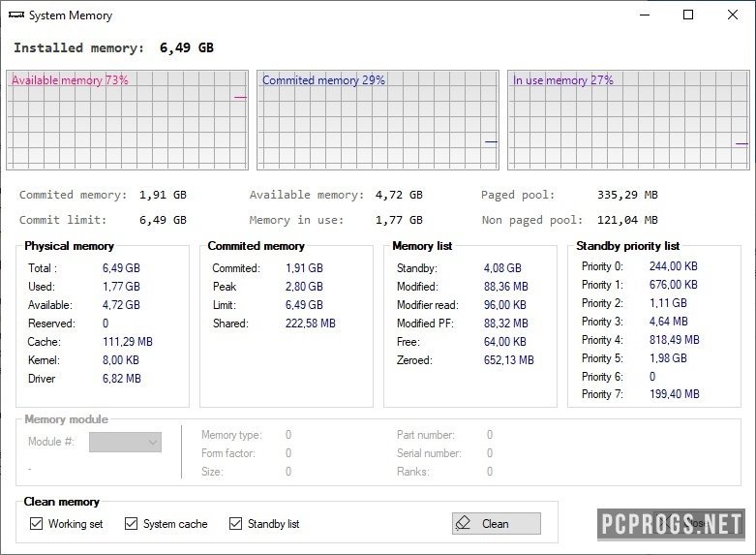Click the System Memory title bar icon
This screenshot has height=555, width=756.
16,15
